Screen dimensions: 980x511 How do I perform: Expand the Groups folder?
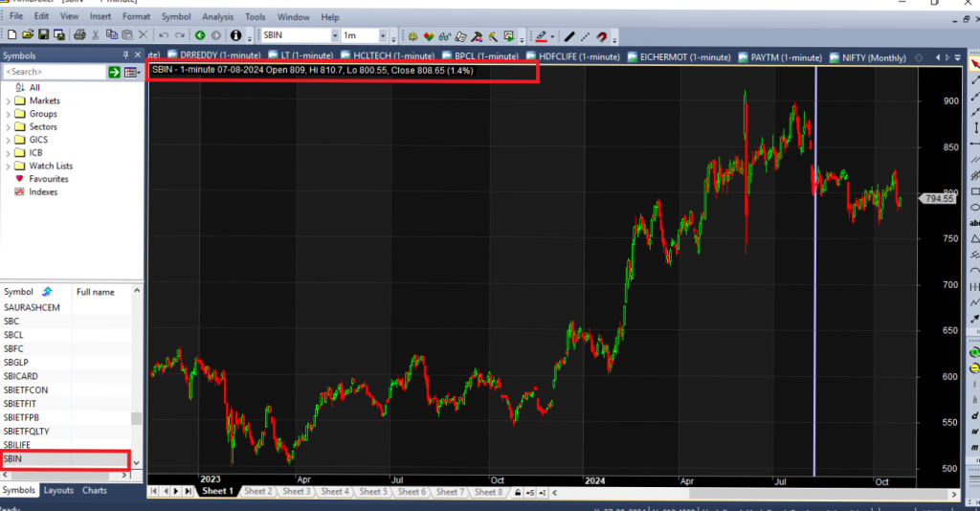click(x=8, y=114)
